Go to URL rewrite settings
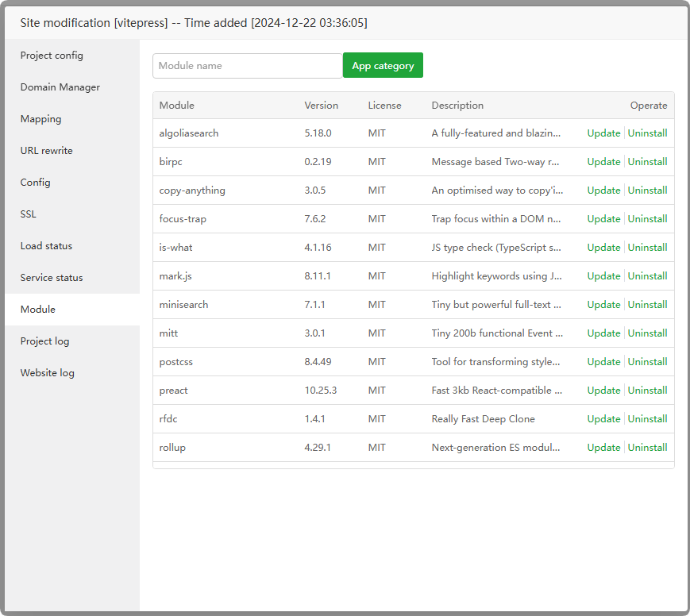This screenshot has height=616, width=690. 46,151
